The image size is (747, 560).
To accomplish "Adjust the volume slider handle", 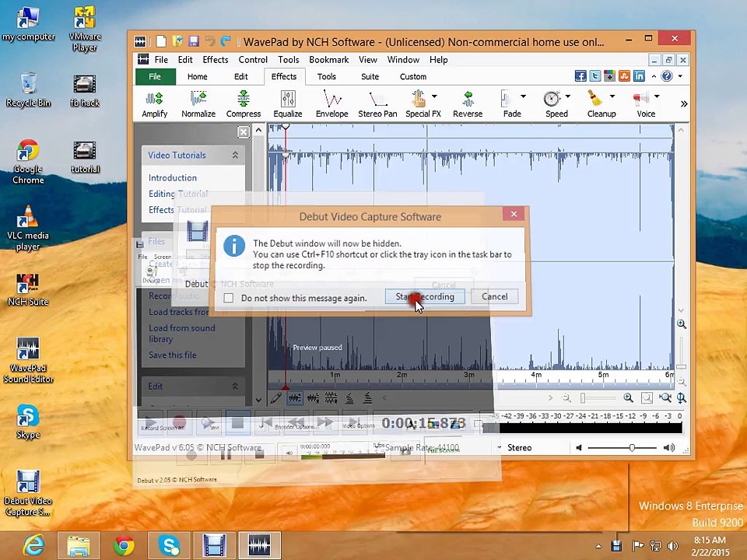I will (x=632, y=448).
